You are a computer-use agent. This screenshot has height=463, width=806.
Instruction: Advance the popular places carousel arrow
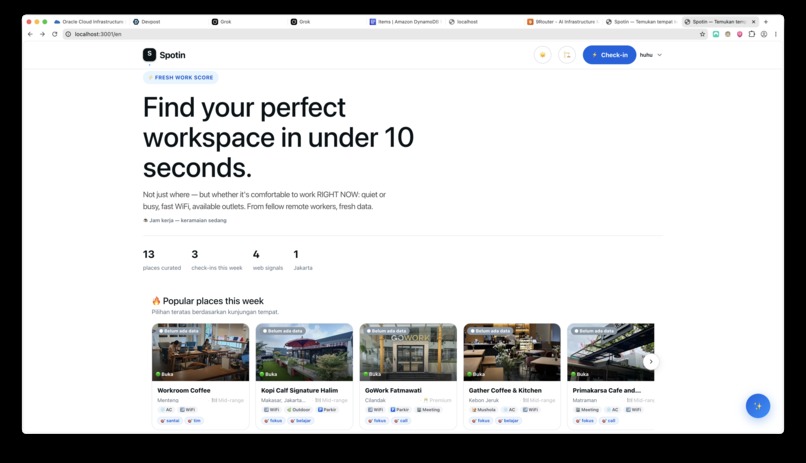click(x=651, y=361)
